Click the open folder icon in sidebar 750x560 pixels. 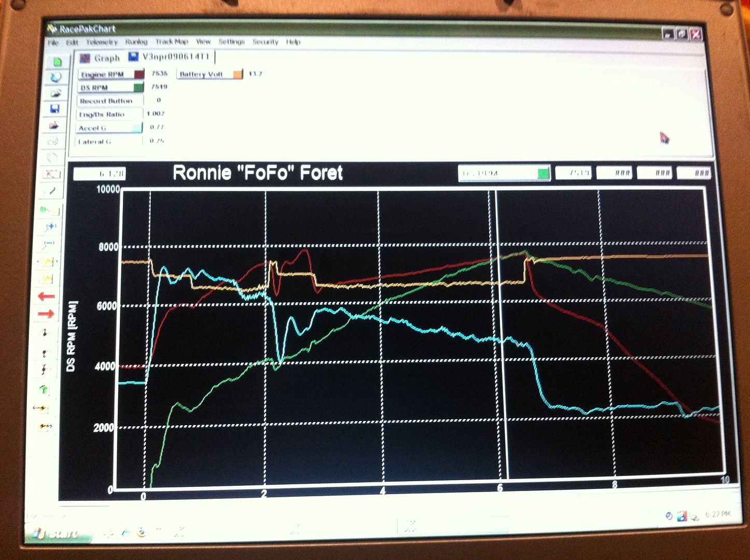click(56, 93)
